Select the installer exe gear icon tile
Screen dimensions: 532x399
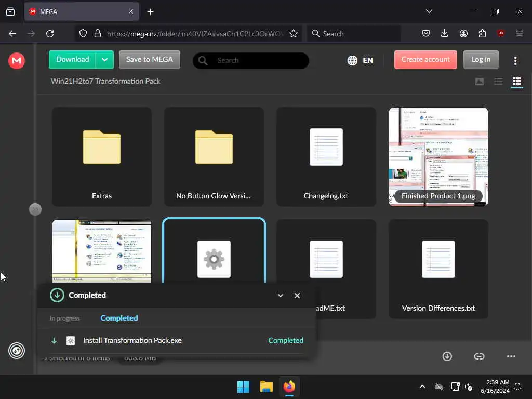[214, 251]
